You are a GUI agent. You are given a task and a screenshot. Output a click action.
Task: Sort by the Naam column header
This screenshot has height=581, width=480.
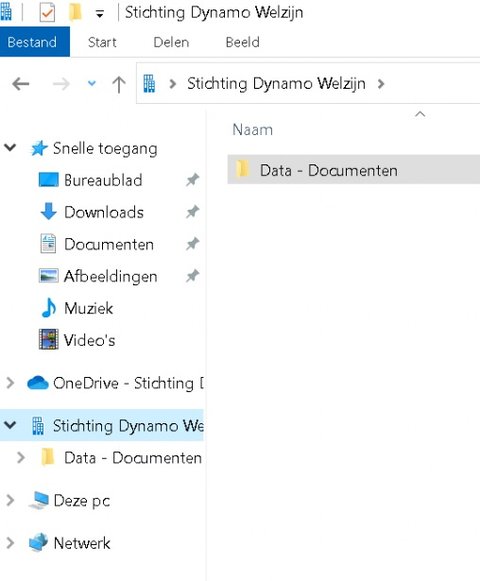(252, 130)
